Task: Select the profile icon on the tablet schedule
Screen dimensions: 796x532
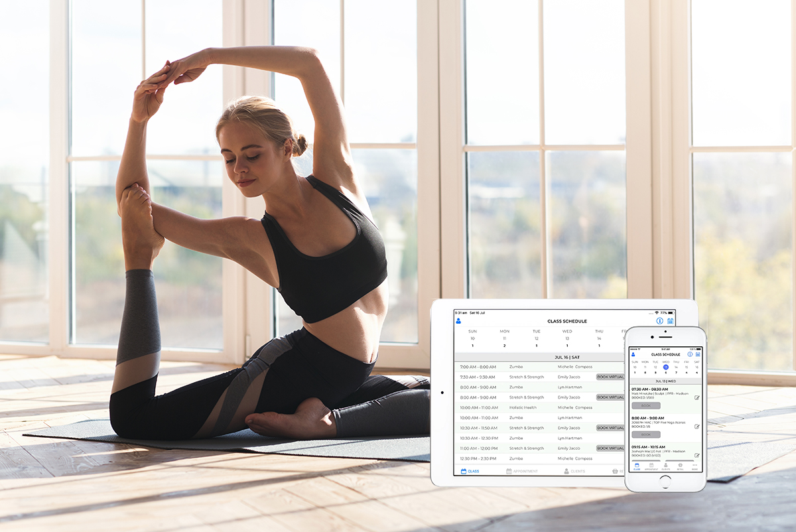Action: [x=458, y=321]
